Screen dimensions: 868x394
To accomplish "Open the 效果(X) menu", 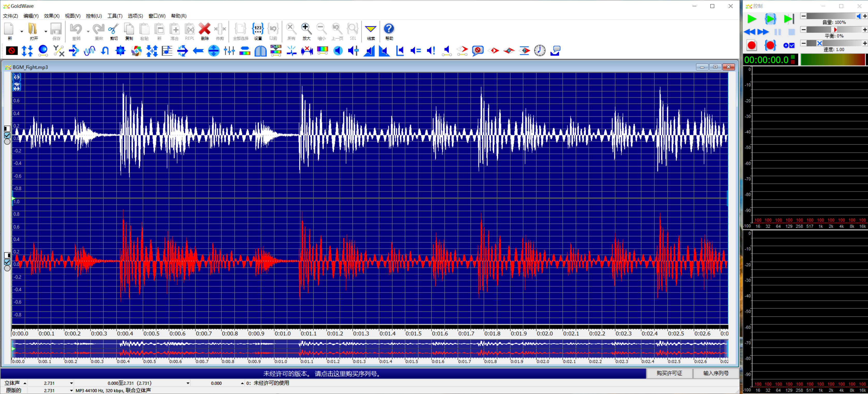I will coord(52,16).
